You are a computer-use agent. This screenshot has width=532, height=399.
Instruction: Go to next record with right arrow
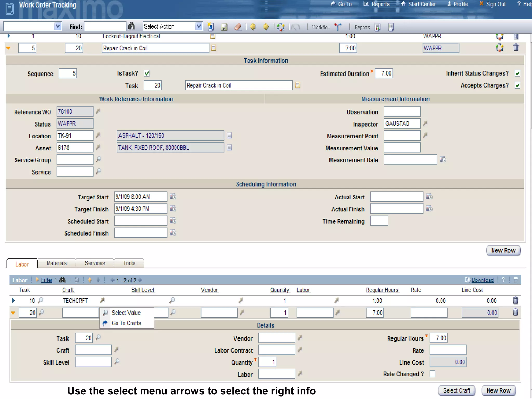click(x=266, y=27)
